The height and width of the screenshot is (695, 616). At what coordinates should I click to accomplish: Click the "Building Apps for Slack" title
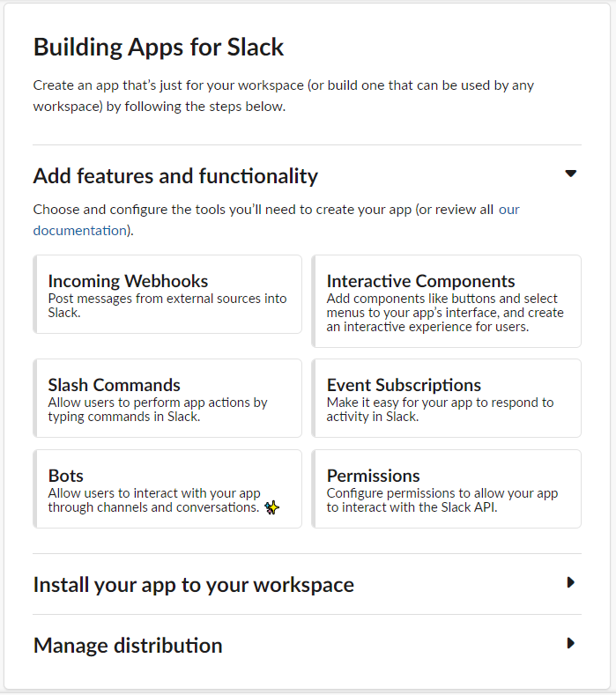pos(159,47)
